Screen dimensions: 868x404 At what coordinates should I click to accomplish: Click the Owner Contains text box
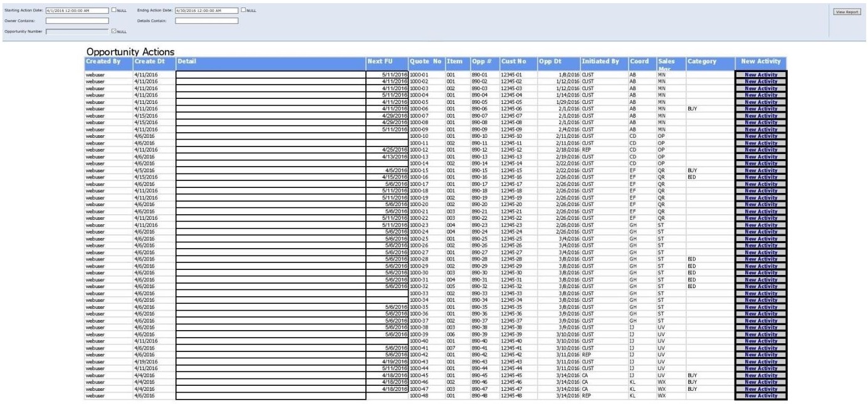point(77,20)
